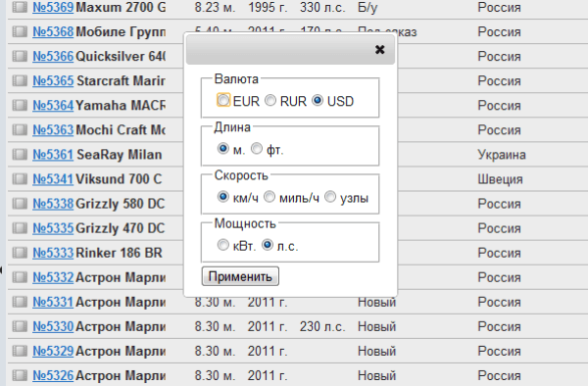The width and height of the screenshot is (588, 386).
Task: Click the row icon beside №5329
Action: tap(20, 351)
